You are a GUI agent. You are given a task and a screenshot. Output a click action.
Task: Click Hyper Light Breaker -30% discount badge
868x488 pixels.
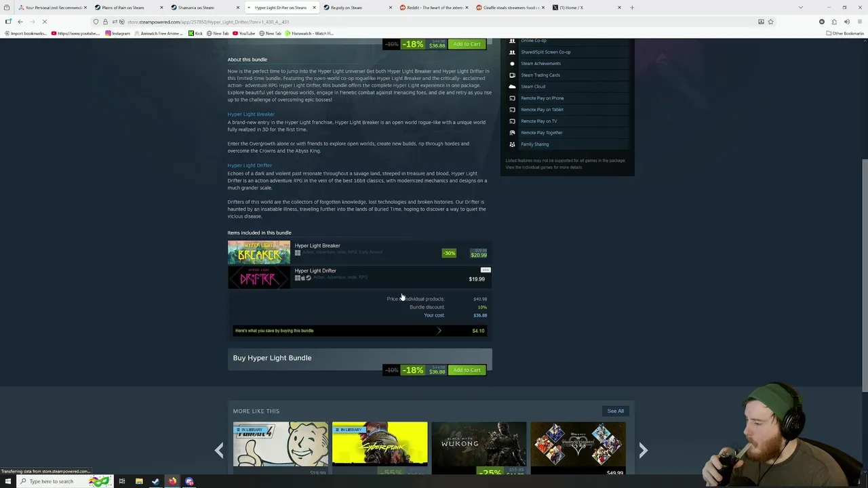(449, 253)
